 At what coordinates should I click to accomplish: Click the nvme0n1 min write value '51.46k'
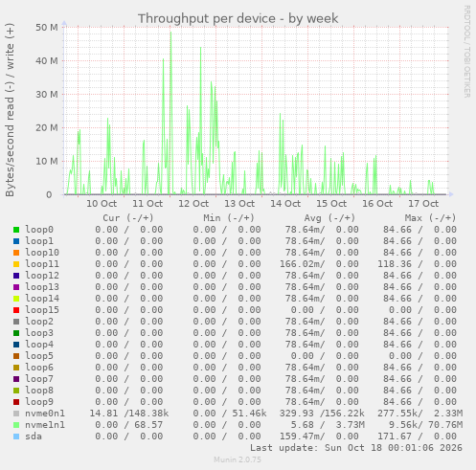click(x=249, y=414)
